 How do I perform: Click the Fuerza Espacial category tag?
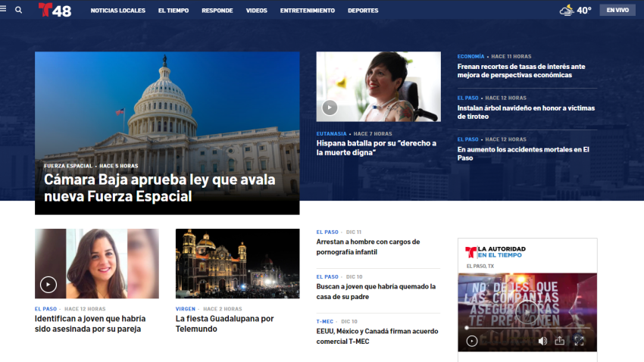(x=68, y=166)
